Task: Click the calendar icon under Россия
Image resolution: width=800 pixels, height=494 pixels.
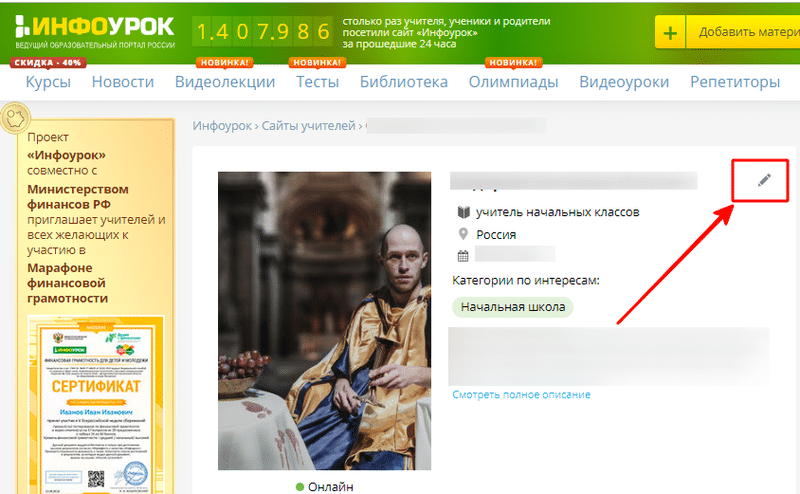Action: (x=463, y=256)
